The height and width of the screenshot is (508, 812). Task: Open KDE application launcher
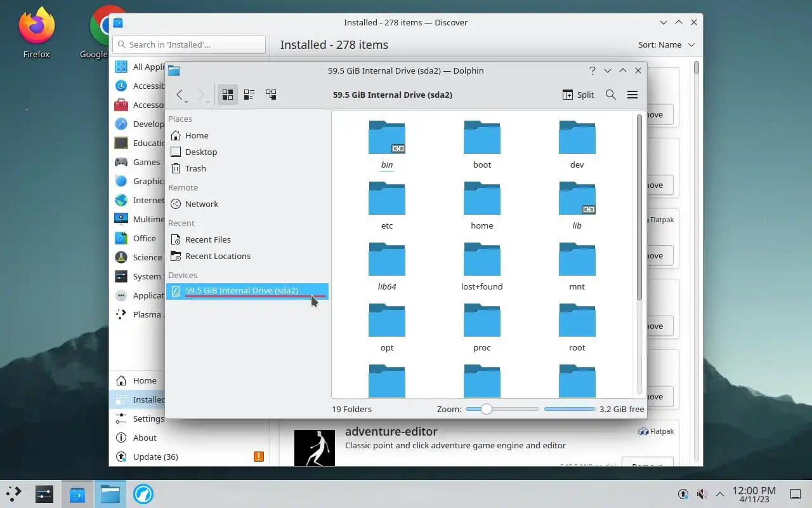14,493
